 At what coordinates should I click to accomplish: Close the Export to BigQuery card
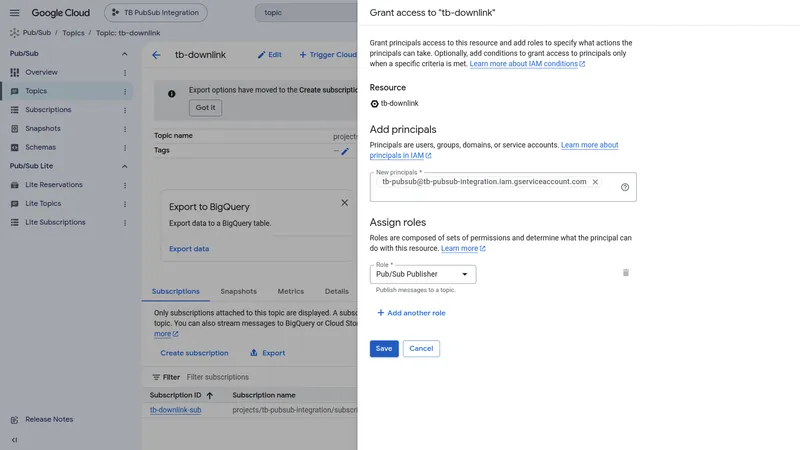tap(344, 203)
